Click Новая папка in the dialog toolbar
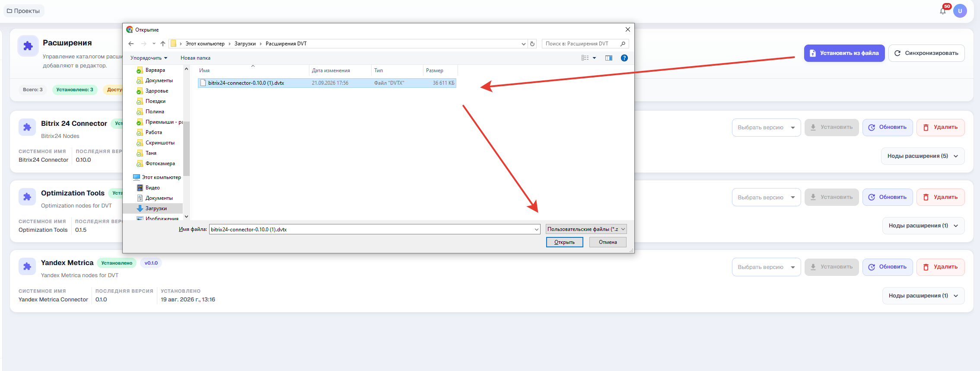980x371 pixels. coord(195,58)
